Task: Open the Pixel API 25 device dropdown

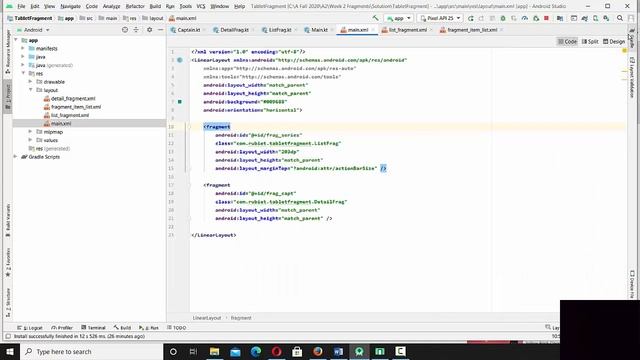Action: [x=440, y=18]
